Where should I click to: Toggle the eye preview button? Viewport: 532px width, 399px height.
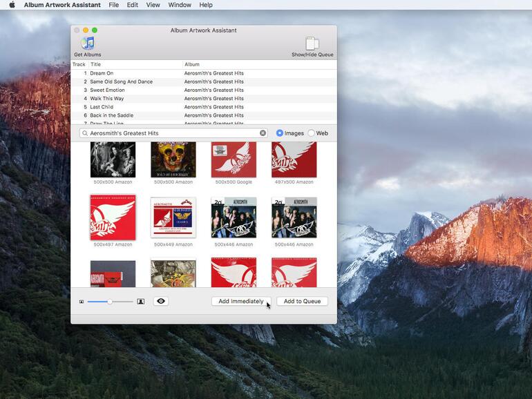[x=160, y=302]
